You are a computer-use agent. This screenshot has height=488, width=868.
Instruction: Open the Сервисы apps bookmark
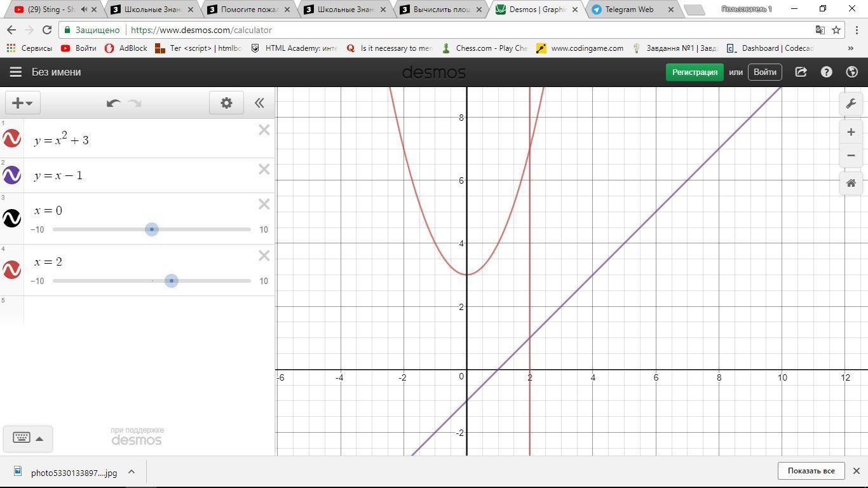[29, 48]
